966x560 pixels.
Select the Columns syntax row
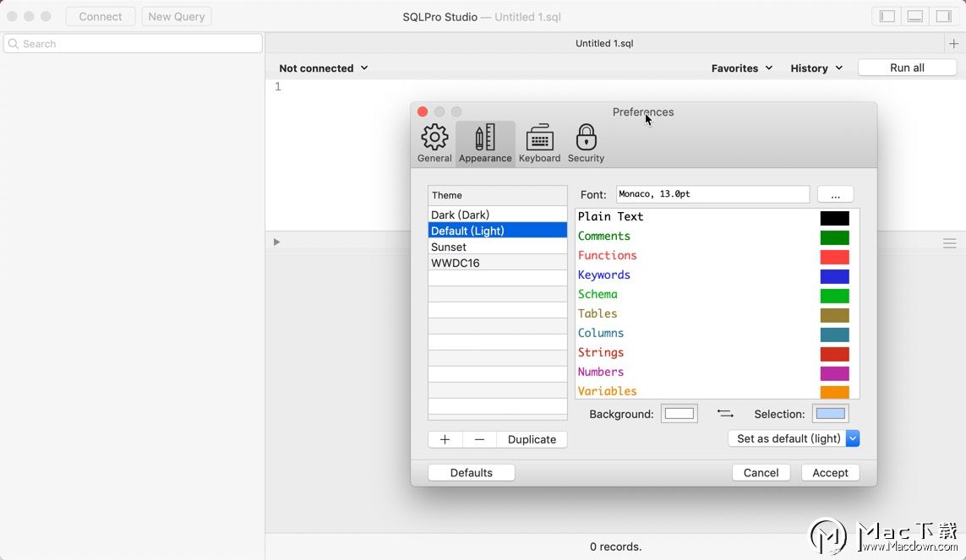point(717,333)
